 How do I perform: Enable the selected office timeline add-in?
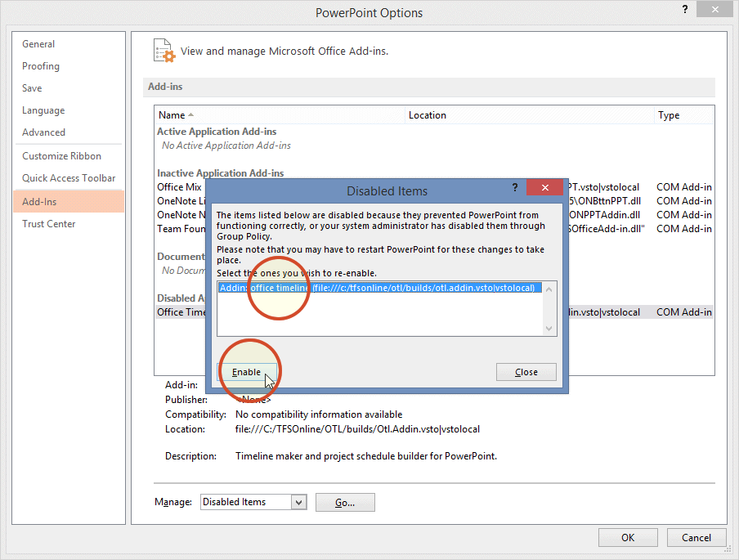[x=248, y=371]
